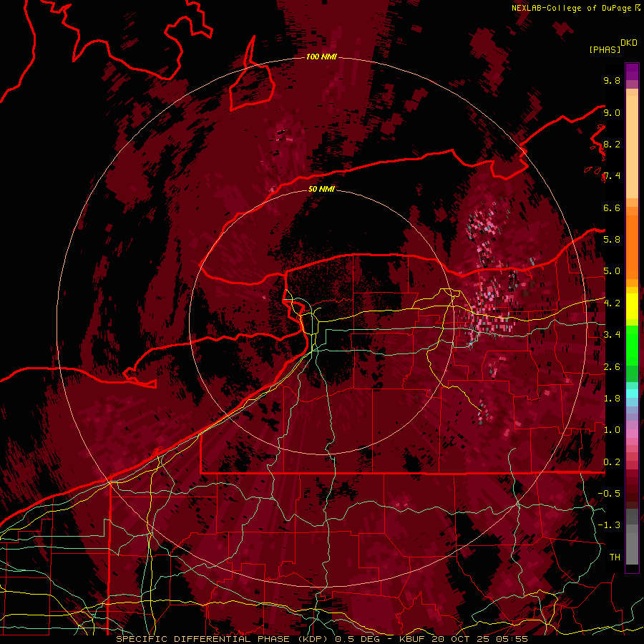Click the 8.2 legend value
Viewport: 644px width, 644px height.
point(612,144)
